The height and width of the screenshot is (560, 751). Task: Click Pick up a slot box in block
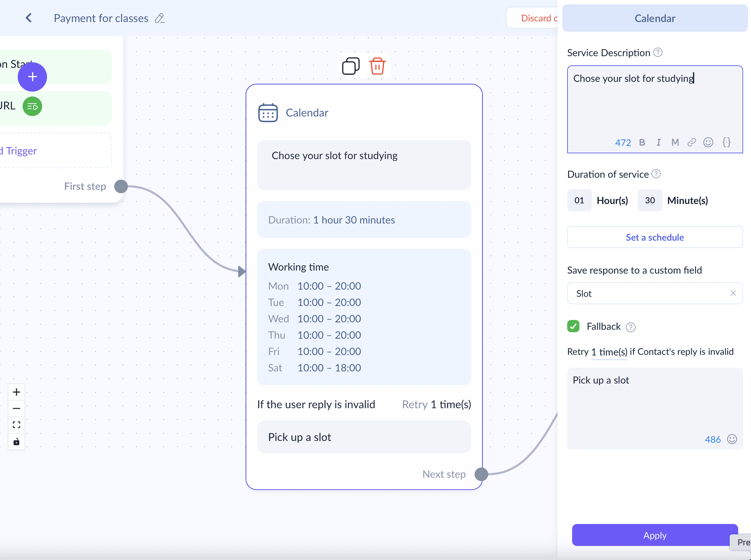[x=364, y=437]
